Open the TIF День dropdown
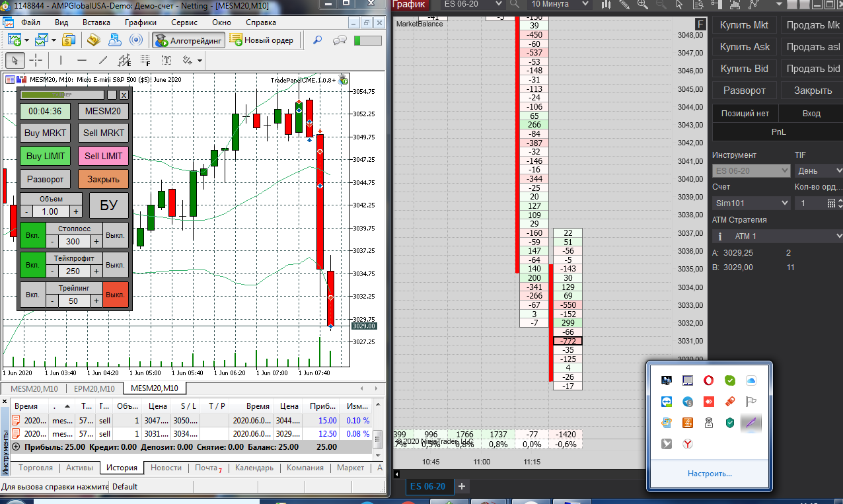The image size is (843, 504). click(819, 170)
